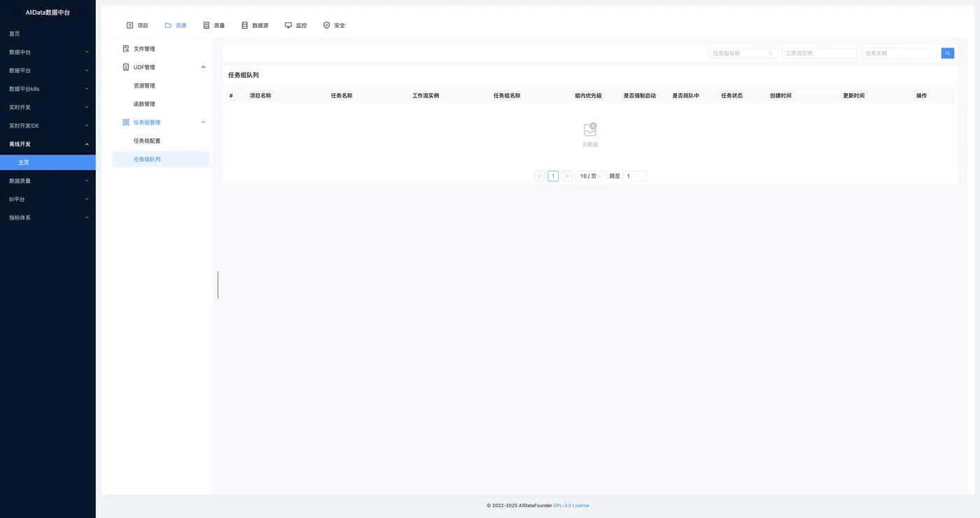Image resolution: width=980 pixels, height=518 pixels.
Task: Click the 任务名称 column header
Action: (342, 95)
